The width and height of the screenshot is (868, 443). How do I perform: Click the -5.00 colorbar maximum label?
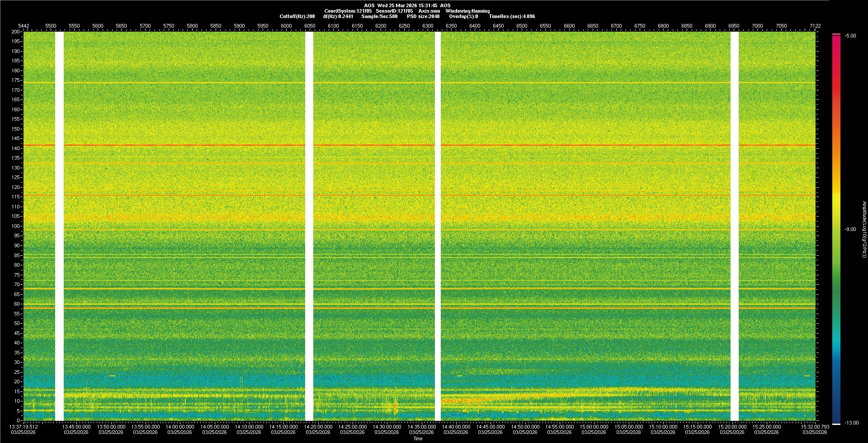click(x=850, y=36)
